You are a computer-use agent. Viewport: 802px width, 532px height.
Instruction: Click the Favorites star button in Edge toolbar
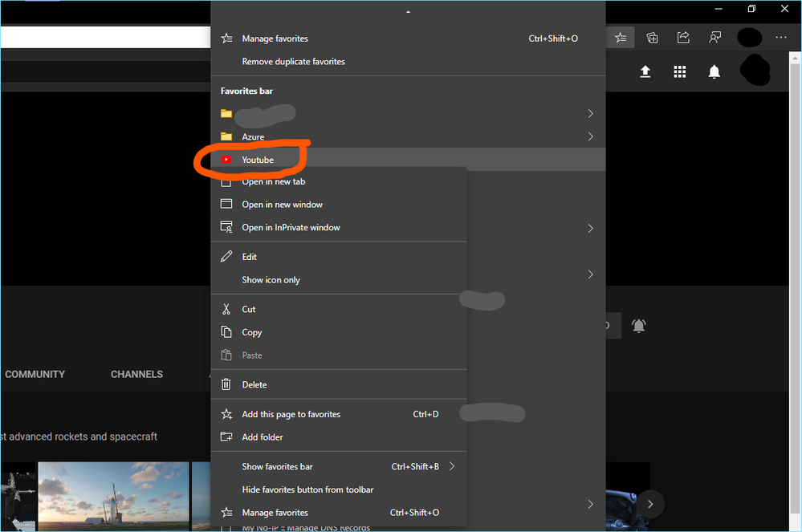pos(621,37)
